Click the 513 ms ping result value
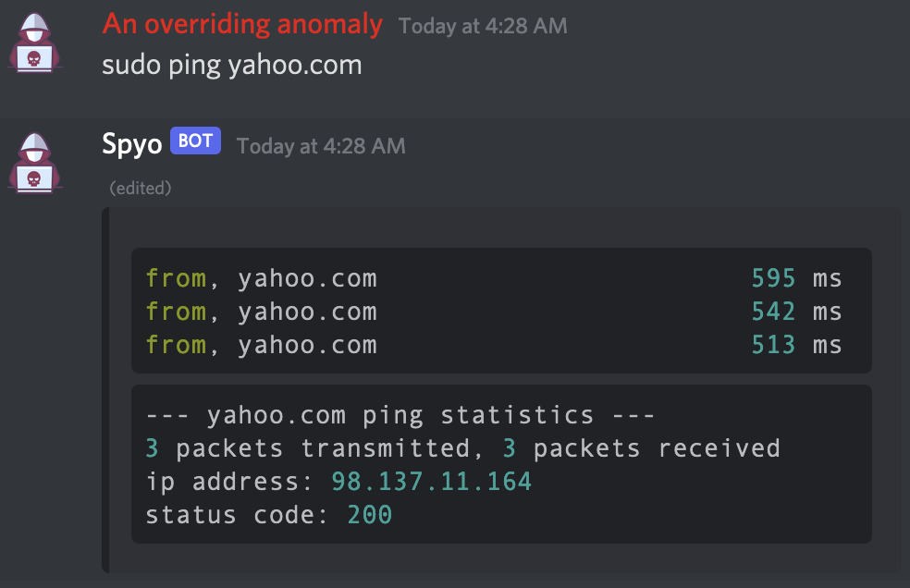The height and width of the screenshot is (588, 910). pos(796,345)
